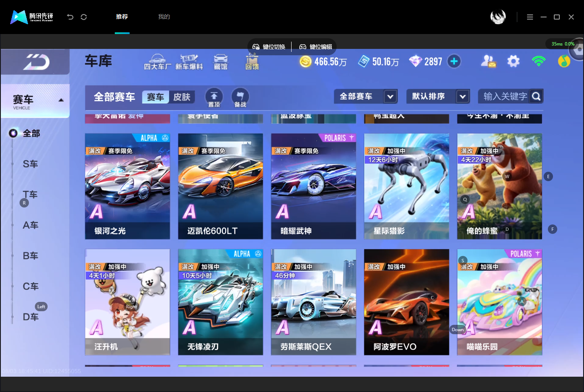This screenshot has height=392, width=584.
Task: Filter by A车 class
Action: pos(30,225)
